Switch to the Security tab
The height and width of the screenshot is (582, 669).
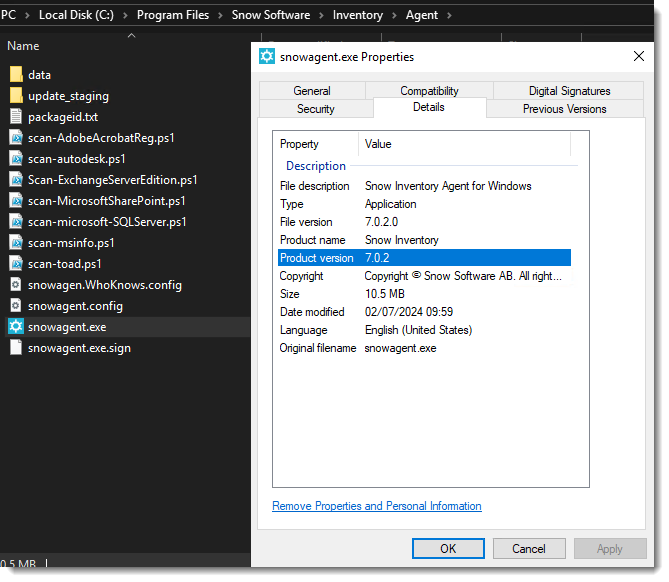[x=316, y=109]
